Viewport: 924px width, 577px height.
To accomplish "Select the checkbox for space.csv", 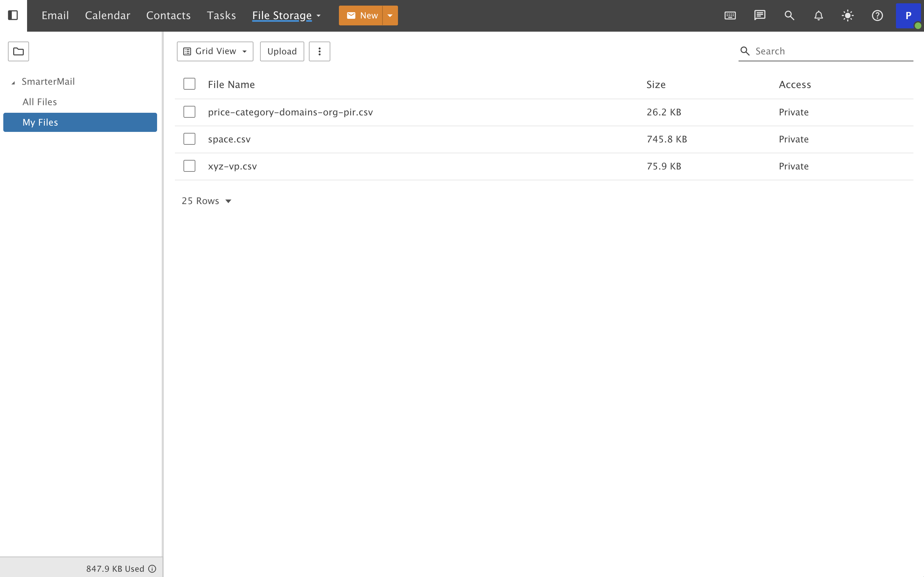I will click(x=189, y=138).
